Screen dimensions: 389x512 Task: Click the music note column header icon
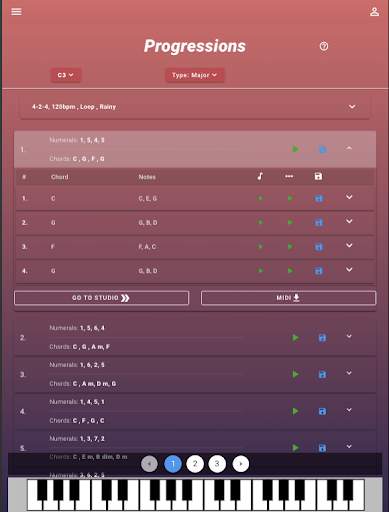click(x=260, y=176)
